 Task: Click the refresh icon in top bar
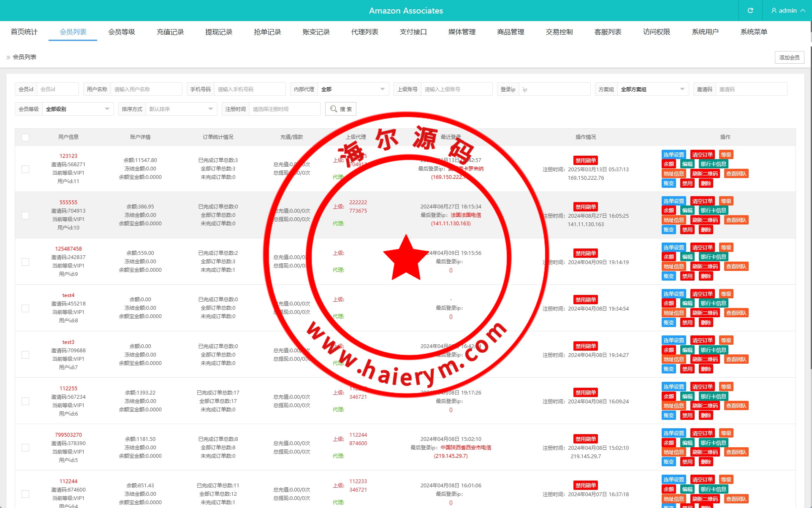[x=750, y=11]
